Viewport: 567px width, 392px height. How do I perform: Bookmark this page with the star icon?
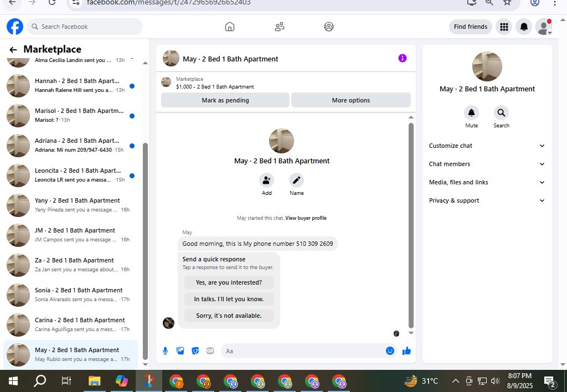(x=507, y=2)
